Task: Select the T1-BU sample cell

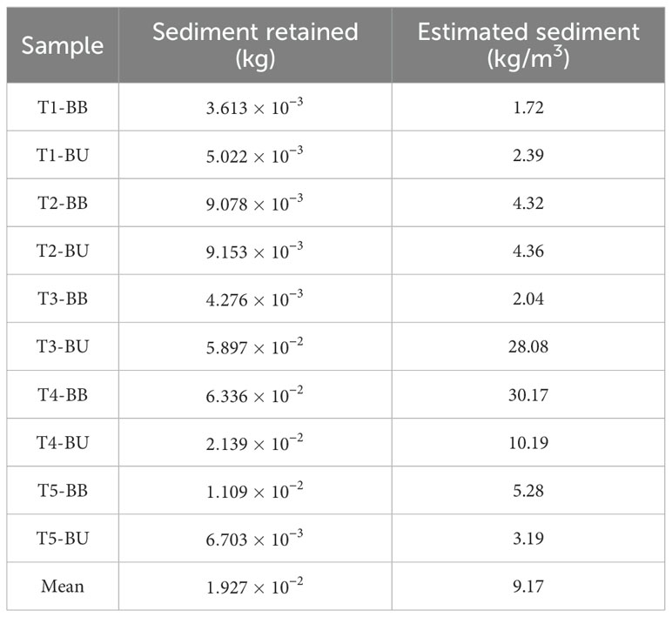Action: pos(62,155)
